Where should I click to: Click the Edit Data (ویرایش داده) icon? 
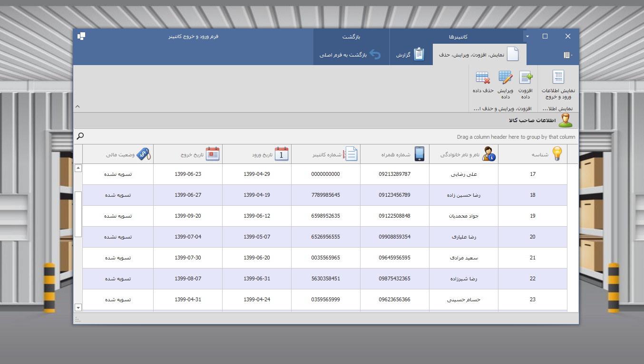pyautogui.click(x=505, y=78)
